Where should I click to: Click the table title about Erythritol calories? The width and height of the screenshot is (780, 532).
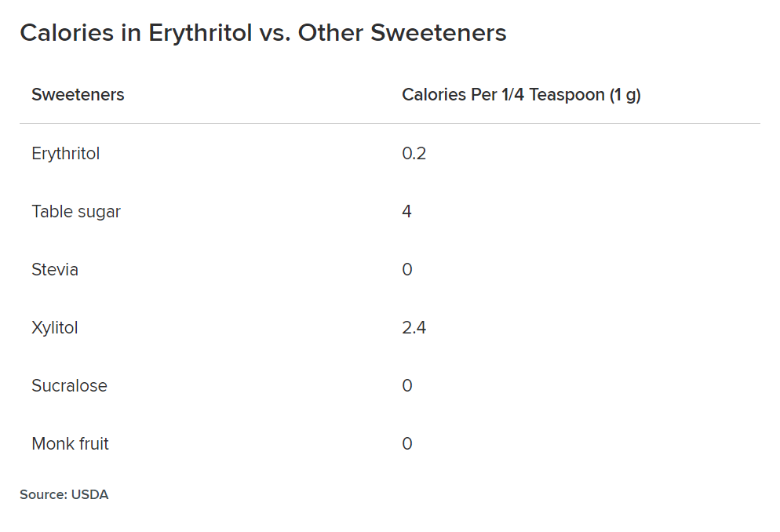coord(263,33)
